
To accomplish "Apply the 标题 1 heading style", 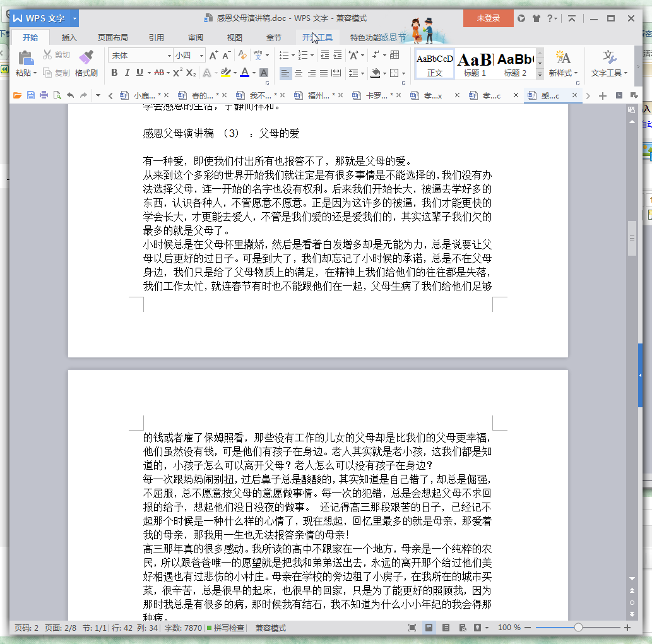I will click(x=475, y=64).
